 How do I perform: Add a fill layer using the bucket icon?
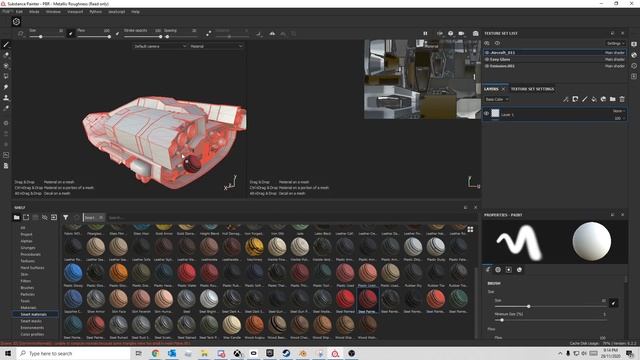pos(594,99)
